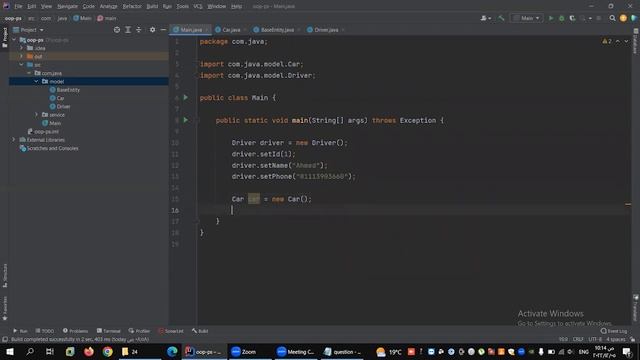
Task: Collapse the com.java package
Action: 29,73
